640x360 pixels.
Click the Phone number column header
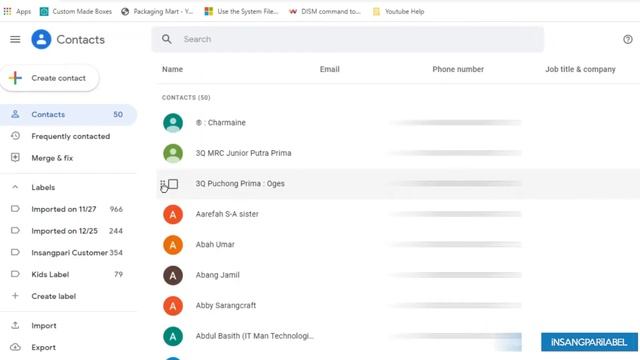pos(458,69)
